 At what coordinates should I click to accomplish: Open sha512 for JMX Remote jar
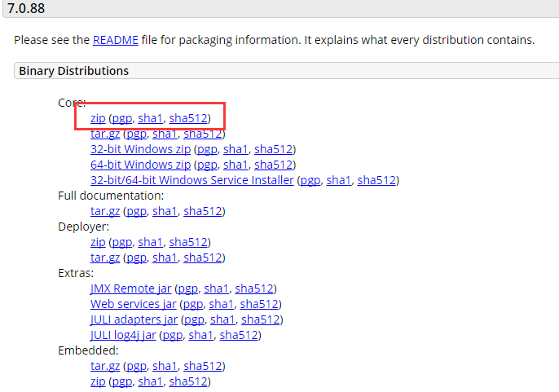tap(254, 288)
